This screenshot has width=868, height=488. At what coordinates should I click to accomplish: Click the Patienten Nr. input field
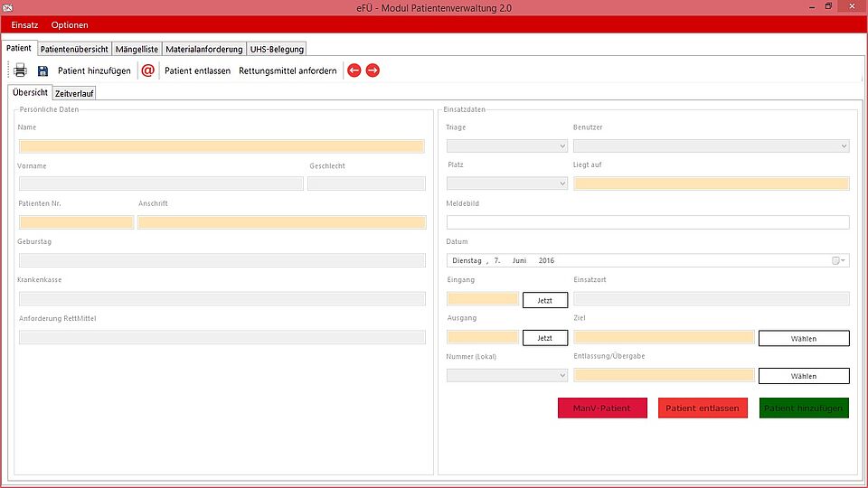(76, 222)
